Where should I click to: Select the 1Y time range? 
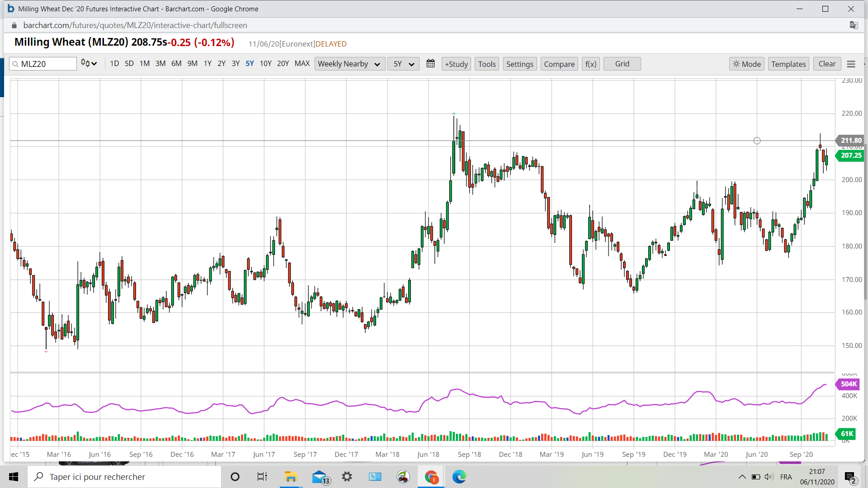click(208, 64)
